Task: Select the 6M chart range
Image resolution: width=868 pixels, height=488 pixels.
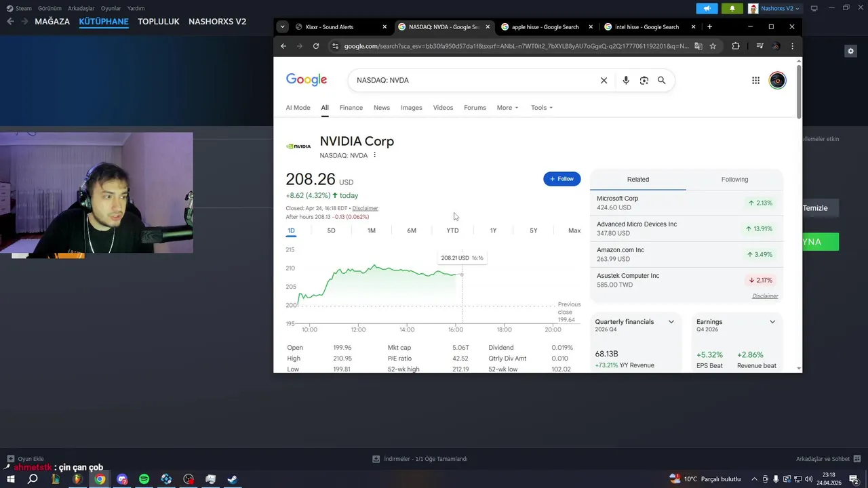Action: pos(412,230)
